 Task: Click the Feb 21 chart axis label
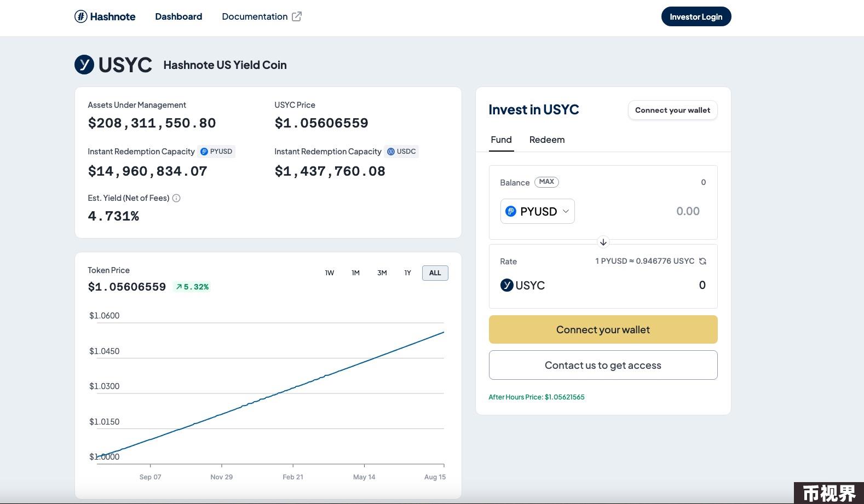[x=293, y=477]
